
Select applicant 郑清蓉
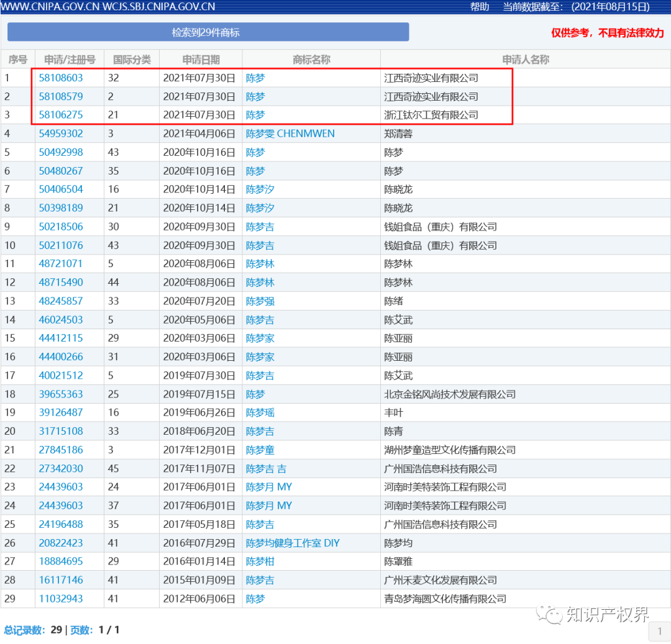(x=398, y=134)
